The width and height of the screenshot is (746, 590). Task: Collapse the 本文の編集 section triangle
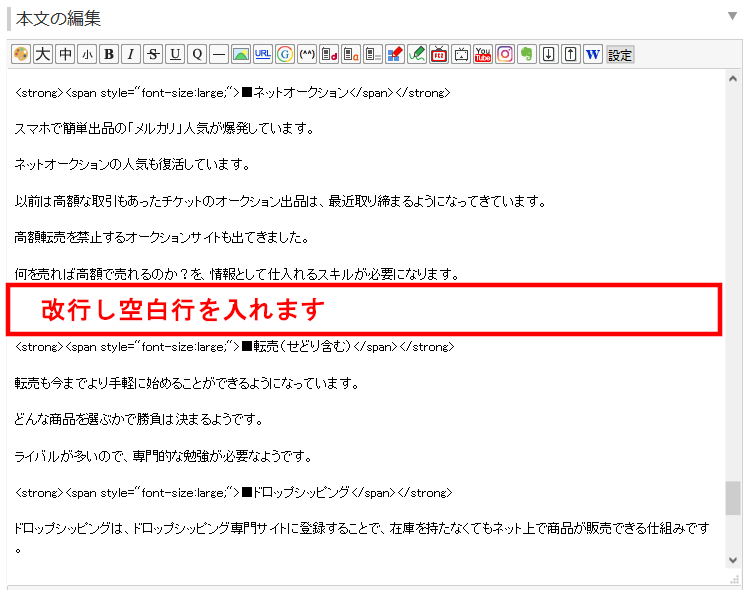pos(732,16)
